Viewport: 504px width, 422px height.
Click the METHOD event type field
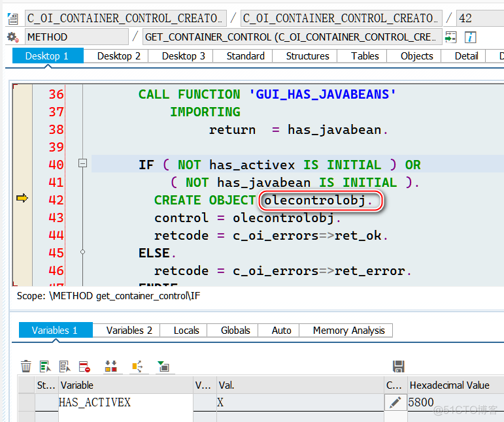click(x=76, y=37)
